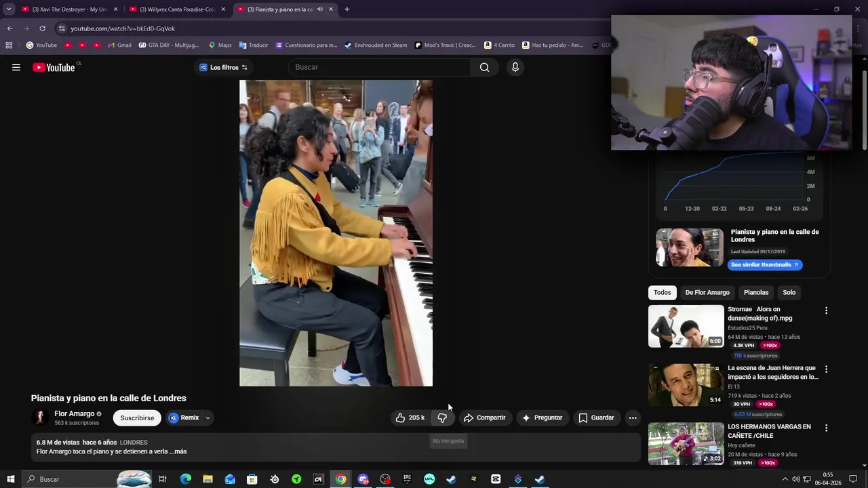Click the Remix button
This screenshot has width=868, height=488.
184,418
